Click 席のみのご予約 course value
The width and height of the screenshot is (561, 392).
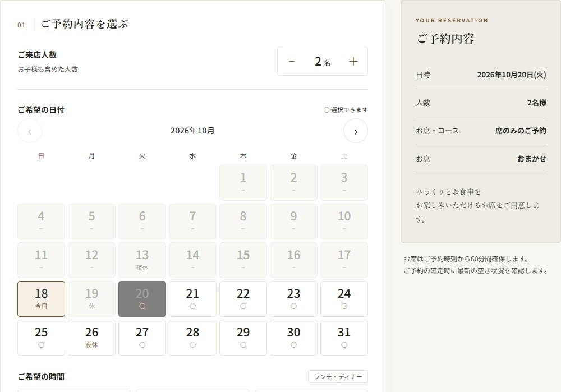[x=521, y=131]
